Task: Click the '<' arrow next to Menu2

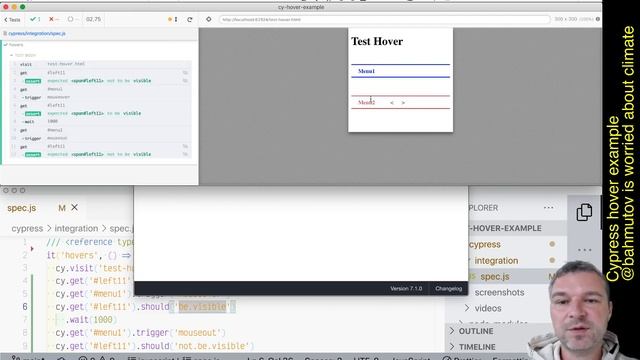Action: [x=392, y=103]
